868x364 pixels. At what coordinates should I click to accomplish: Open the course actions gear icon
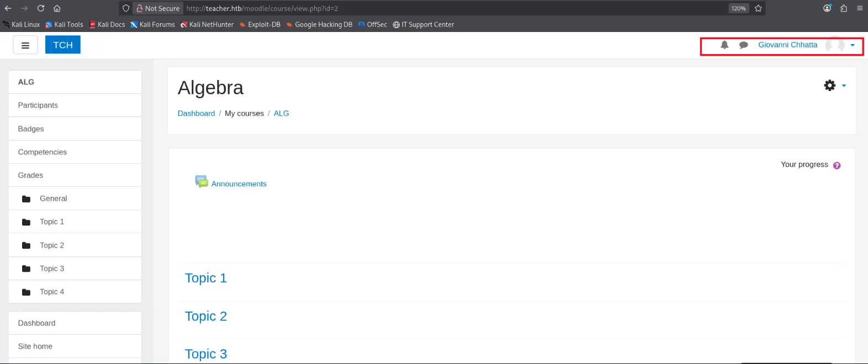pos(829,85)
